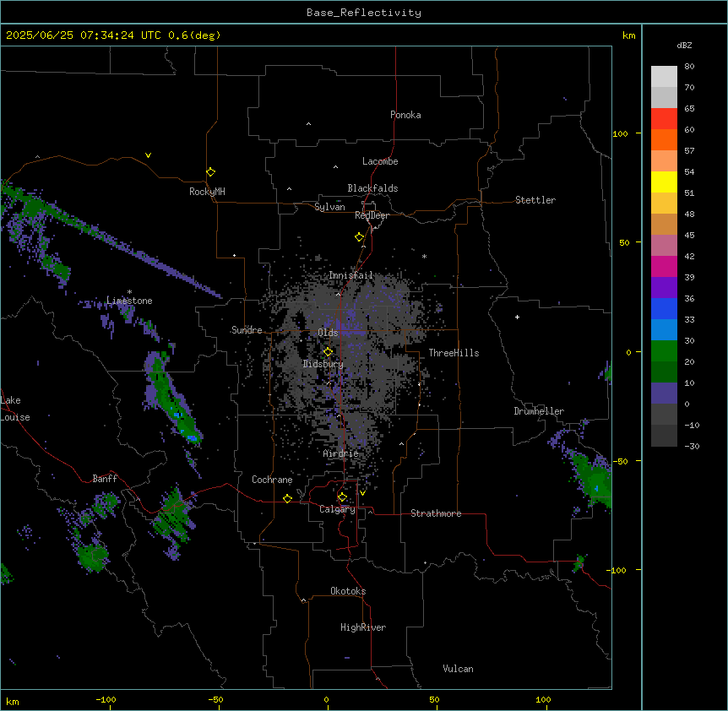Click the km label at top right
The width and height of the screenshot is (728, 711).
[x=629, y=35]
